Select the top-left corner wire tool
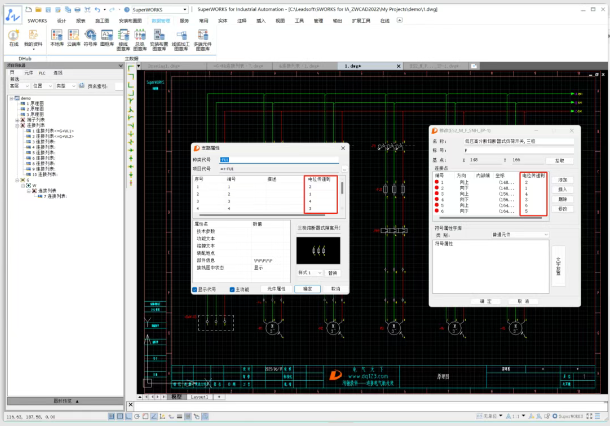 tap(131, 69)
